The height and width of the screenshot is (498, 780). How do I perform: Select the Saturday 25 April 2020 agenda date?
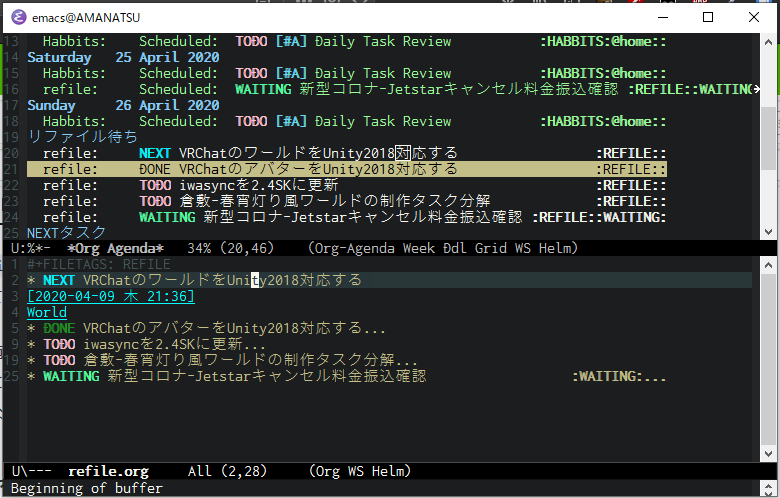pyautogui.click(x=123, y=58)
